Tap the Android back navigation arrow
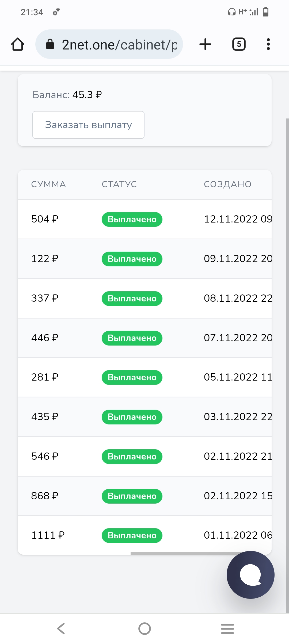 click(61, 628)
